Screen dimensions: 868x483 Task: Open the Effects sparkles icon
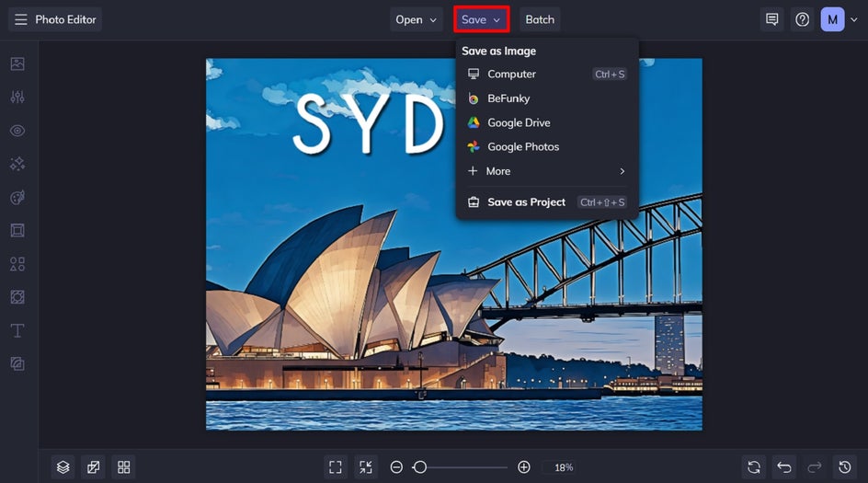17,164
